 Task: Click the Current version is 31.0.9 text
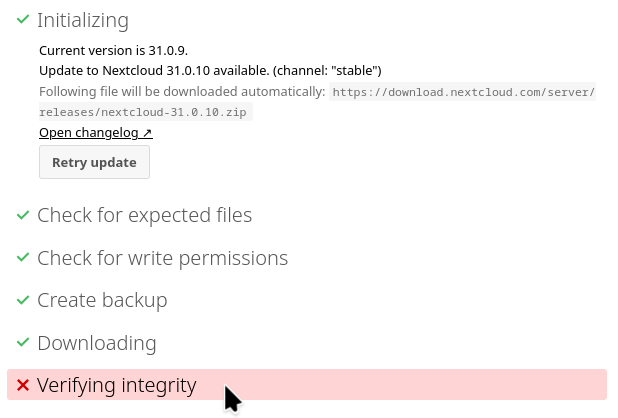(113, 50)
